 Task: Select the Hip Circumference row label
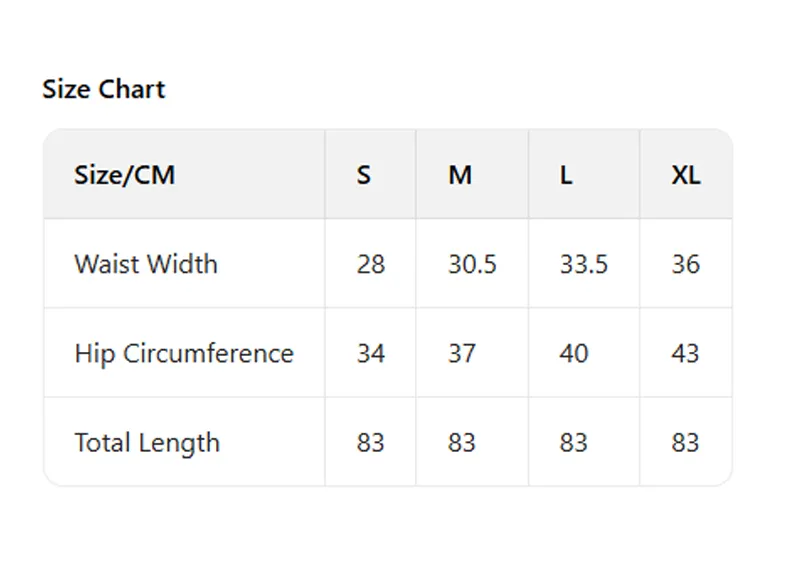184,353
